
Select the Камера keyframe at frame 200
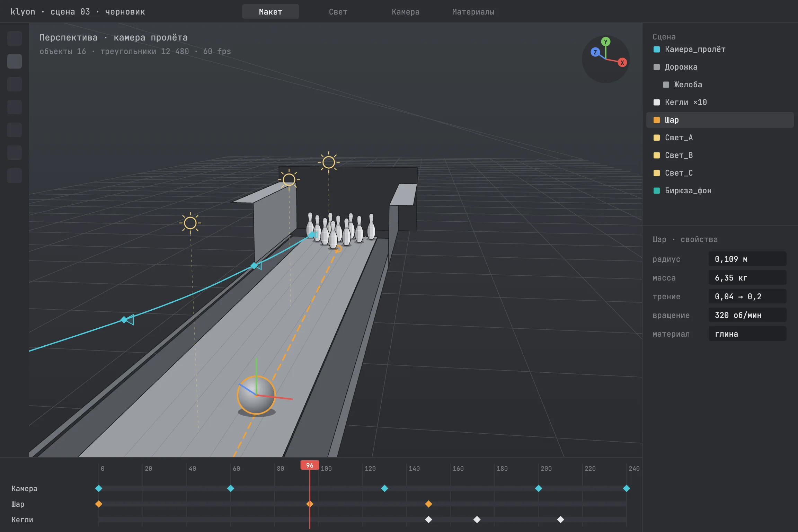(538, 488)
